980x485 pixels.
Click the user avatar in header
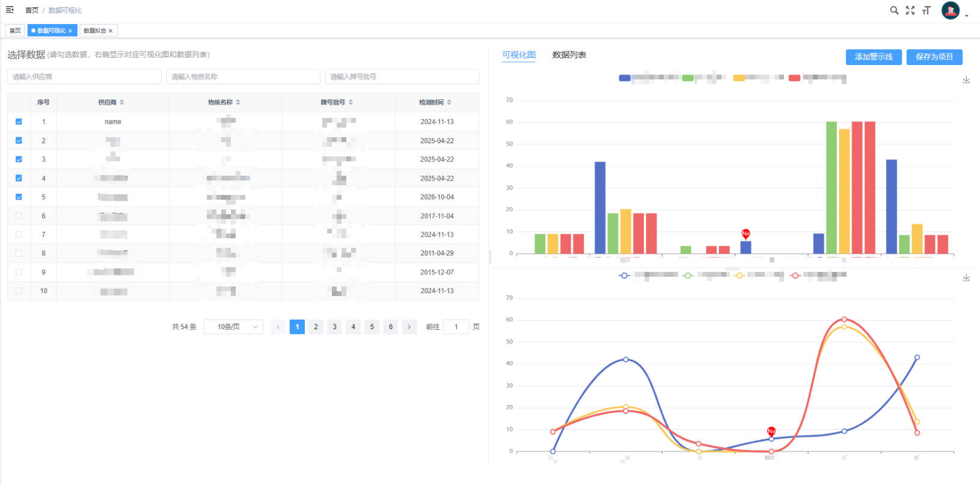951,10
